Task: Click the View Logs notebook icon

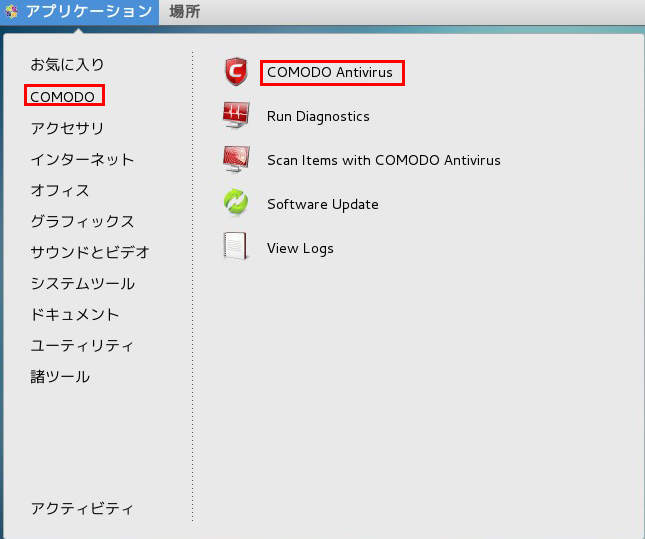Action: 236,248
